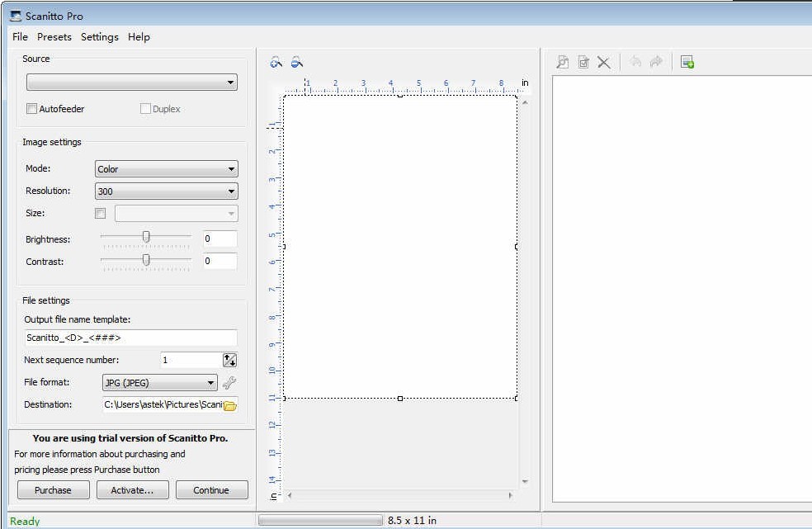Click the Purchase button
Screen dimensions: 812x529
[54, 490]
